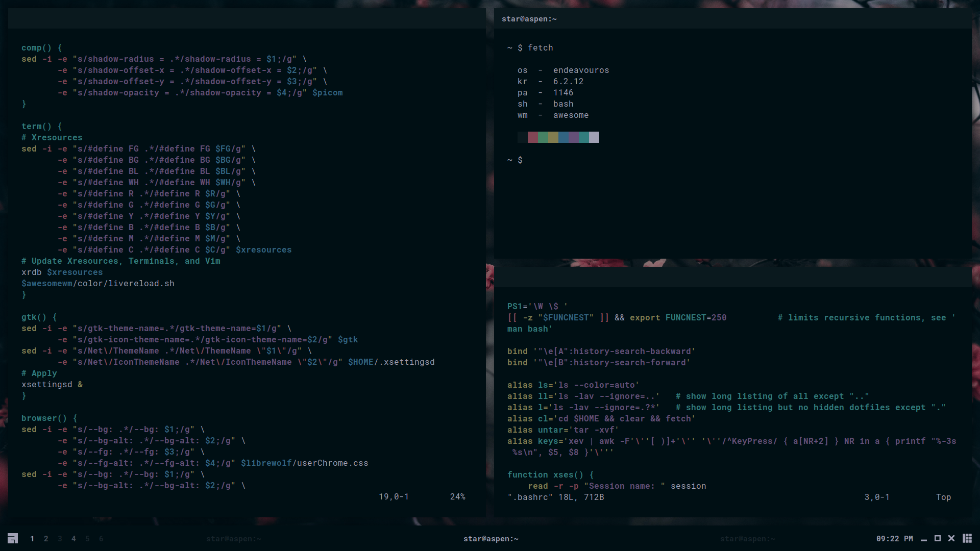The height and width of the screenshot is (551, 980).
Task: Select the center star@aspen taskbar entry
Action: (x=491, y=539)
